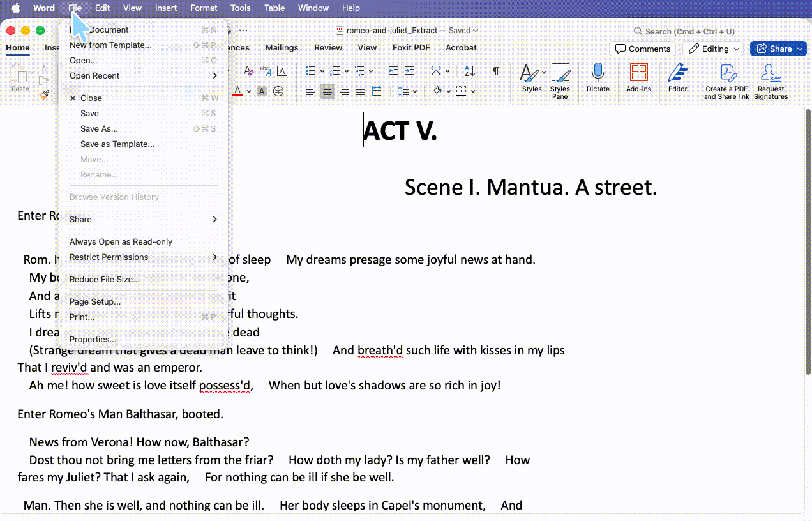Apply the red font color swatch
The width and height of the screenshot is (812, 521).
tap(237, 91)
